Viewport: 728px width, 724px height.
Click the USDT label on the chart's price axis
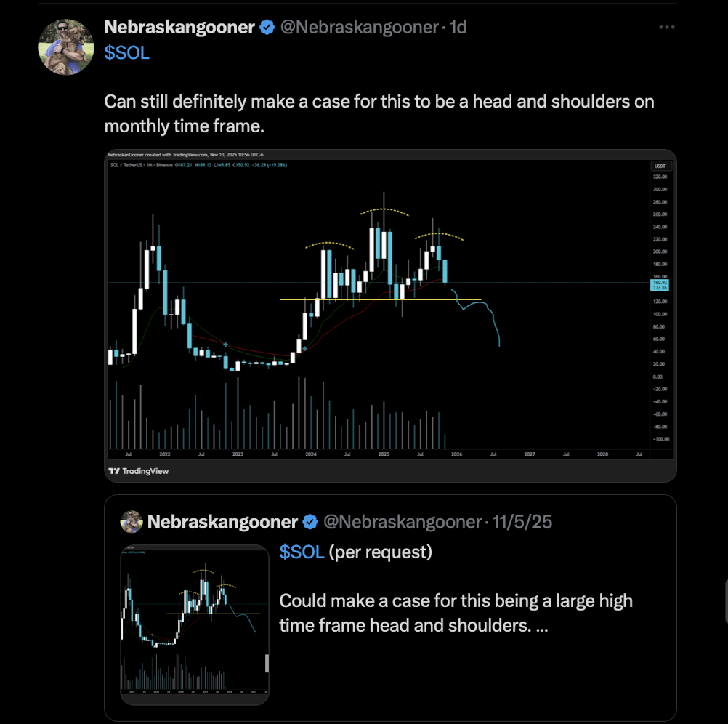click(x=660, y=166)
